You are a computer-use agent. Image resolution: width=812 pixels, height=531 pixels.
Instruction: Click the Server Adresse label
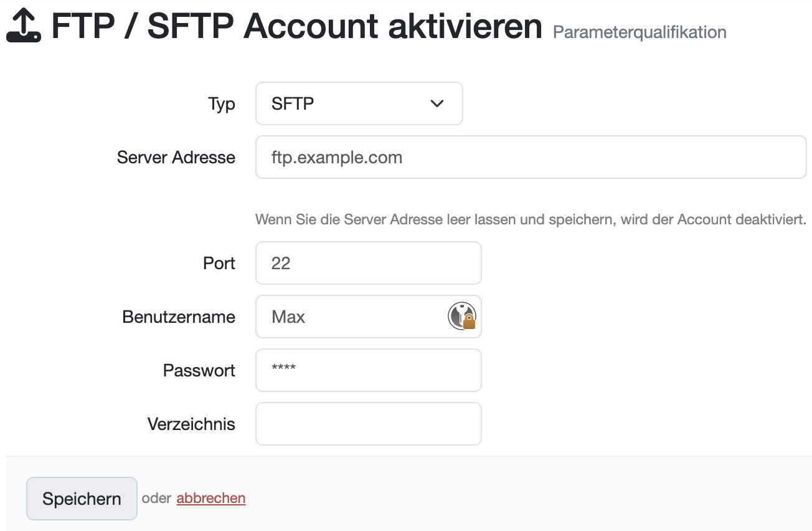176,158
